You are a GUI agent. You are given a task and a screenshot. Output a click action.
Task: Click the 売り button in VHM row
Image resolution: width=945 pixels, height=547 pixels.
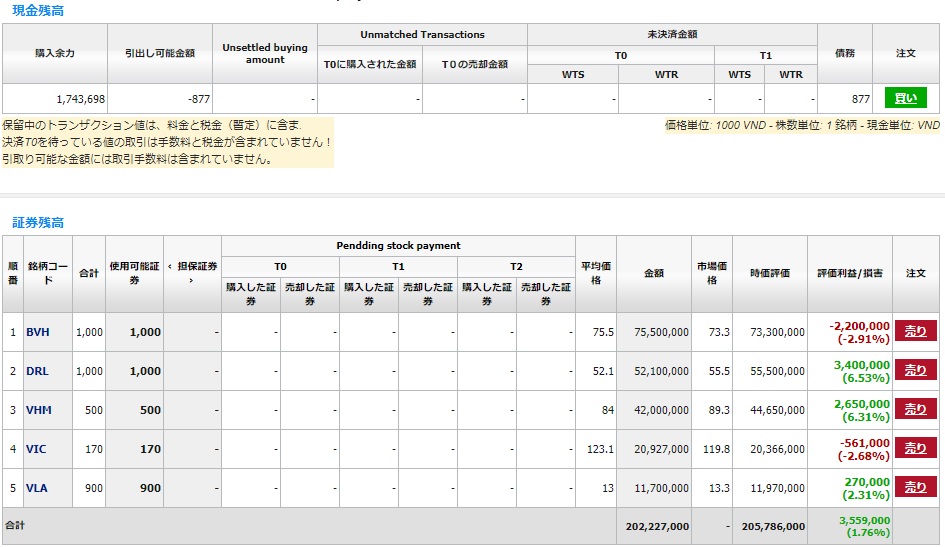pos(915,409)
